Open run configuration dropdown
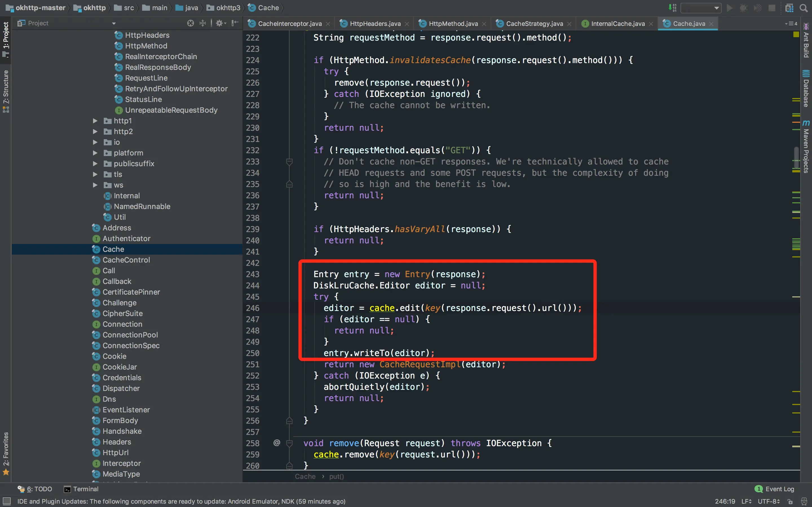 tap(701, 8)
